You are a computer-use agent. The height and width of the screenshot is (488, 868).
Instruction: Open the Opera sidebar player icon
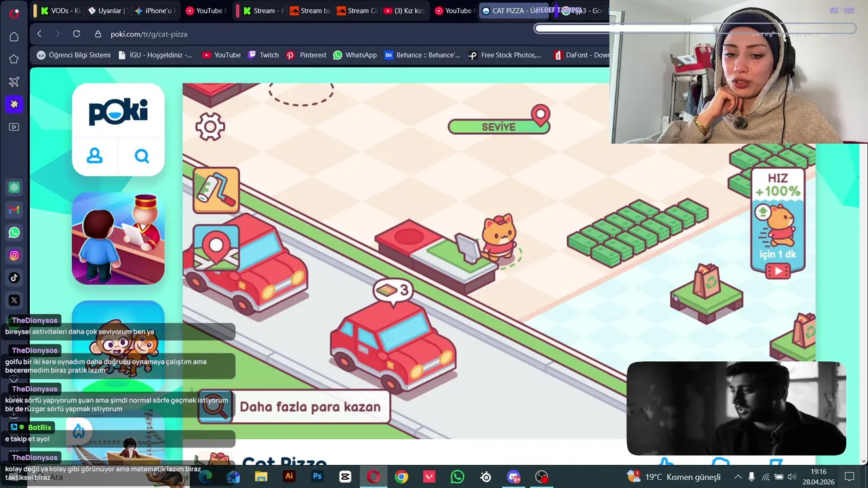point(14,127)
